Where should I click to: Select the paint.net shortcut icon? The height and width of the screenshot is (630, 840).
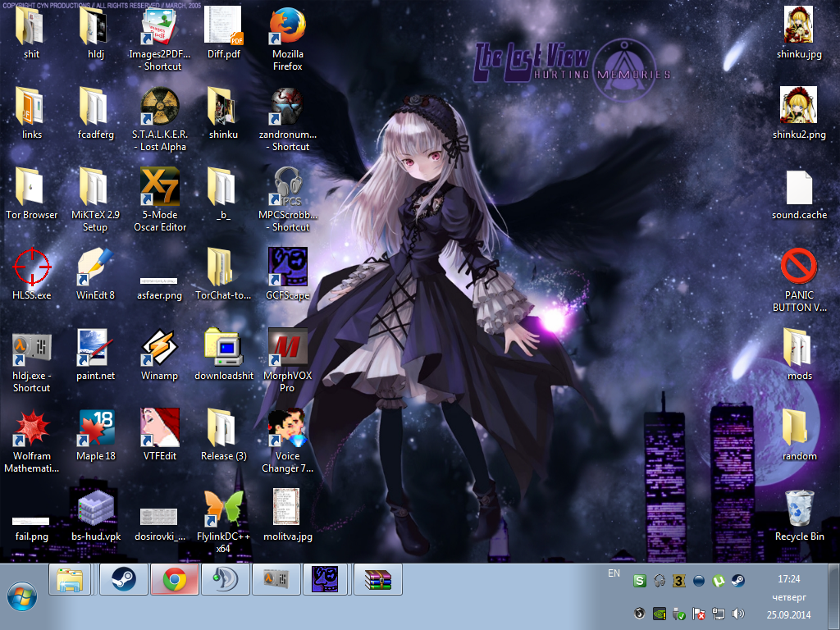[x=95, y=347]
